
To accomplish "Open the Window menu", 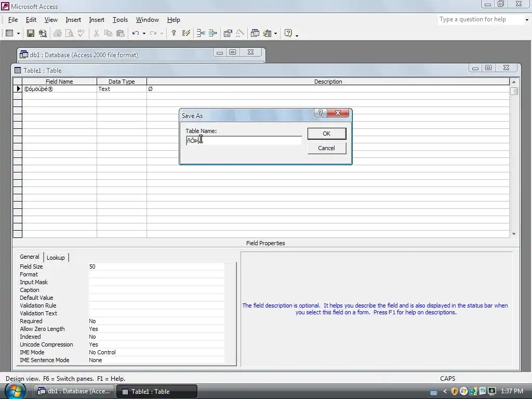I will (147, 20).
